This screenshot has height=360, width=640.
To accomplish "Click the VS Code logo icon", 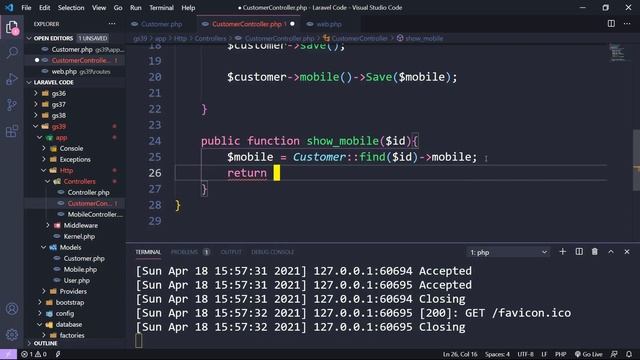I will [x=9, y=7].
